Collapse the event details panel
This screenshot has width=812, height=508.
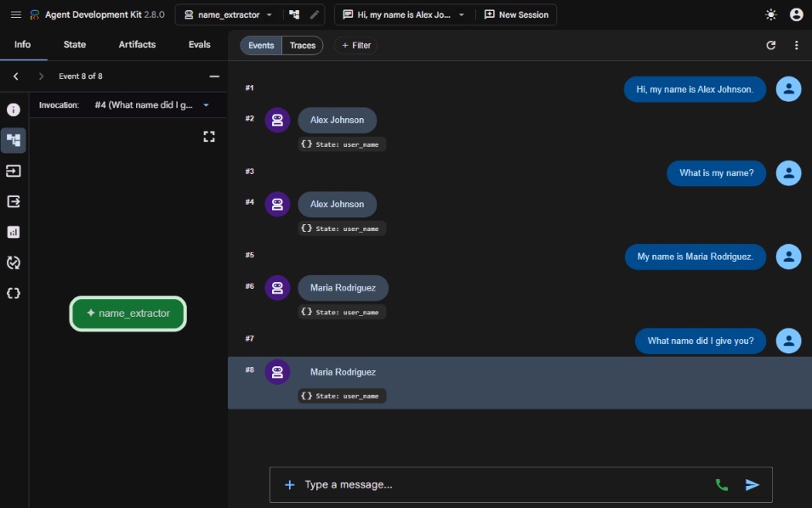(x=214, y=76)
